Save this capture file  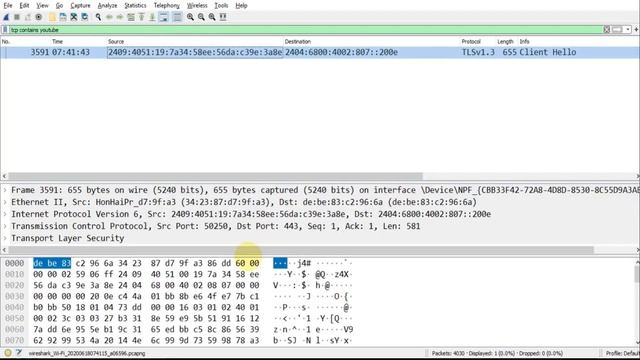click(x=63, y=17)
